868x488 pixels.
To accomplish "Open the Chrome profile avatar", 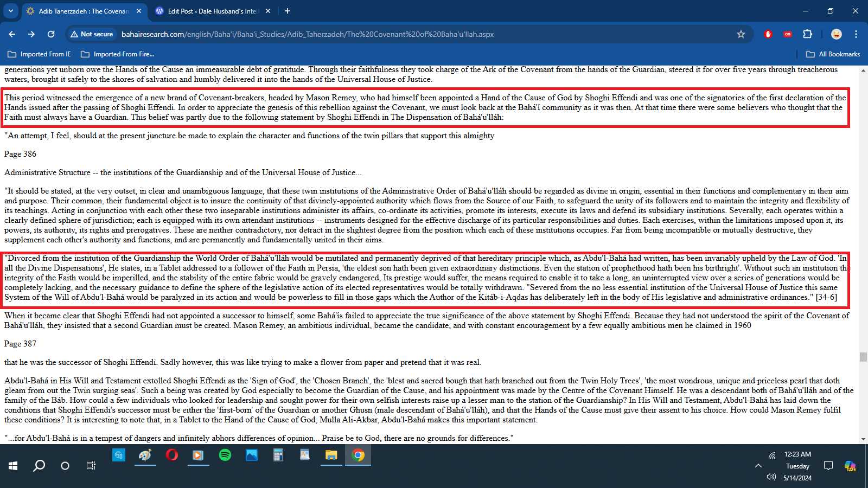I will coord(837,34).
